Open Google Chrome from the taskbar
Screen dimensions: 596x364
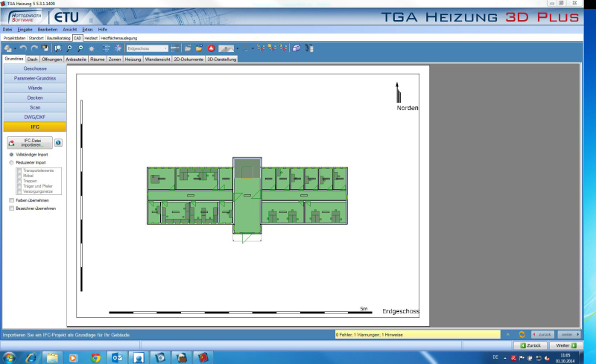pos(95,357)
